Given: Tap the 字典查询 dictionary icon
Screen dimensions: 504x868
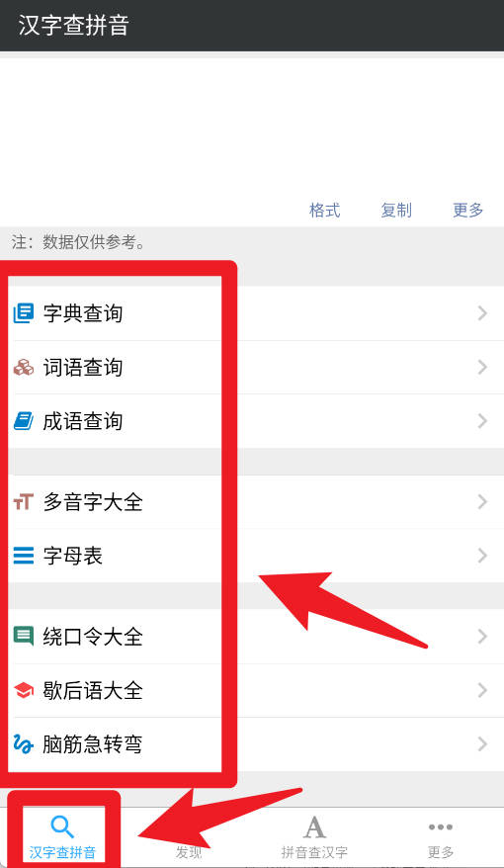Looking at the screenshot, I should [24, 313].
